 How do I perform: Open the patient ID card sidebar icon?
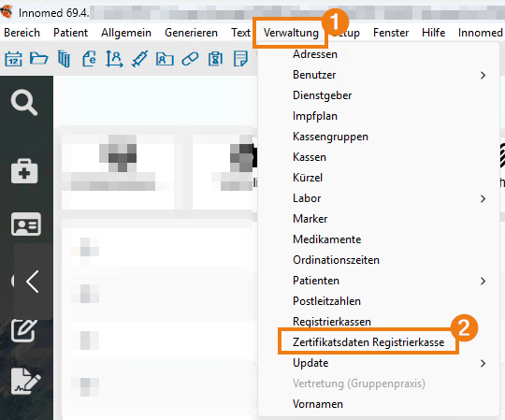[x=26, y=224]
